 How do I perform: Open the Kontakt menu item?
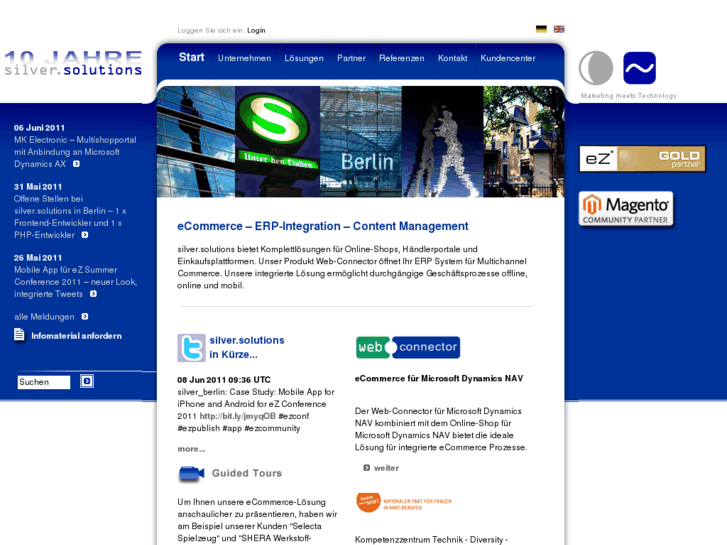click(x=453, y=58)
